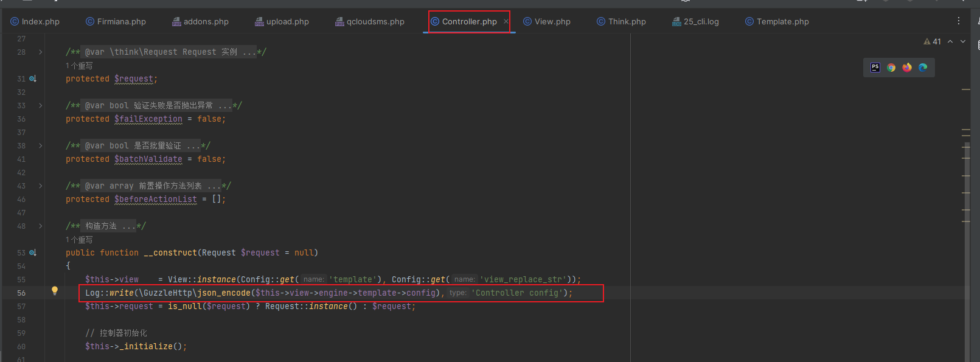
Task: Expand folded doc comment at line 33
Action: [x=41, y=106]
